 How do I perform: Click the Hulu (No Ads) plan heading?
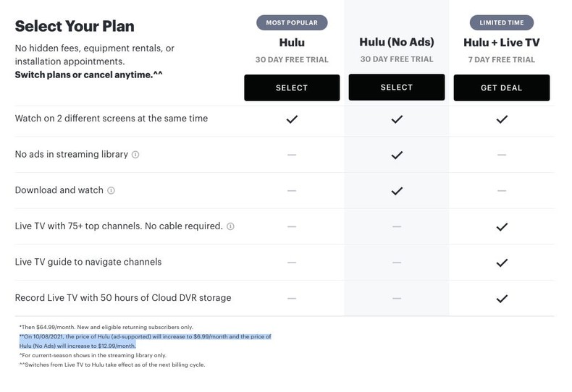coord(397,42)
